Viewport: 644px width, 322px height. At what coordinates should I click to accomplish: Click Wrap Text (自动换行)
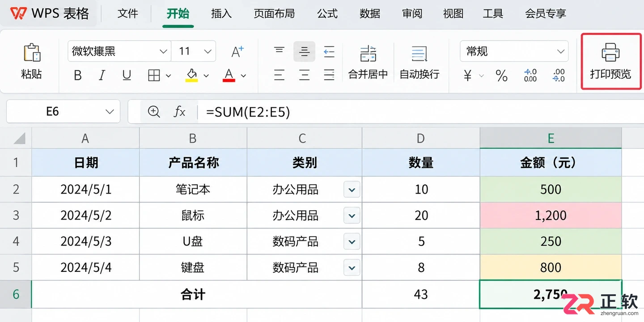tap(419, 62)
